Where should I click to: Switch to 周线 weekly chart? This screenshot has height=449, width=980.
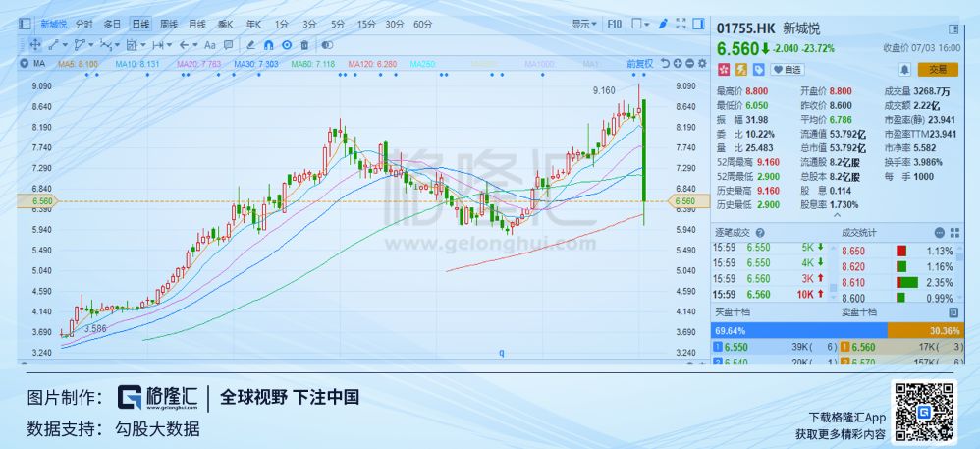click(169, 25)
